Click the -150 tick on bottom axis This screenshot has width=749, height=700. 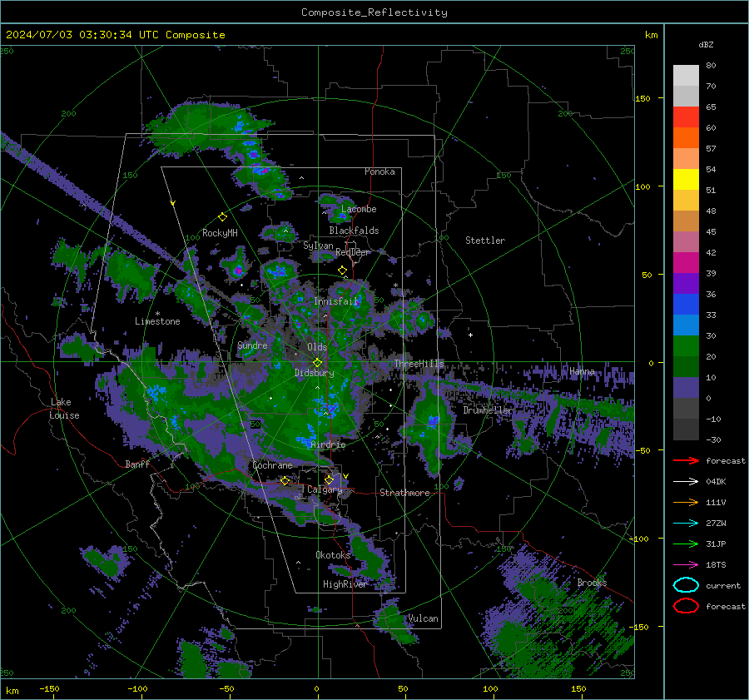click(x=49, y=688)
